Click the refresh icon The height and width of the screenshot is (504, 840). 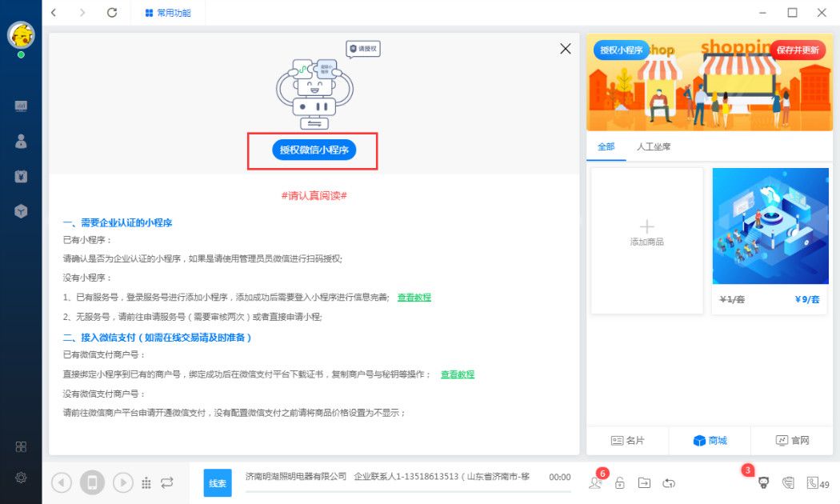tap(112, 12)
